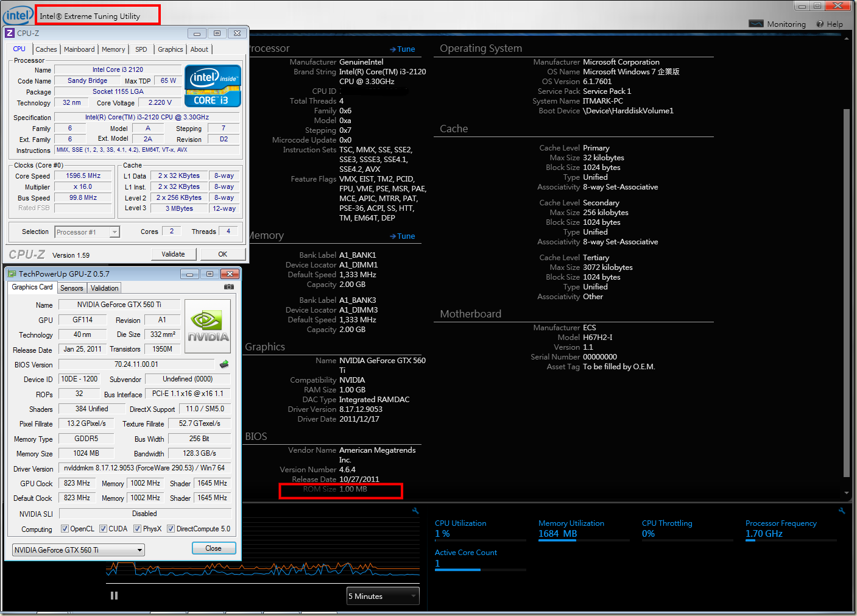Click Processor Frequency 1.70 GHz value

pos(764,534)
